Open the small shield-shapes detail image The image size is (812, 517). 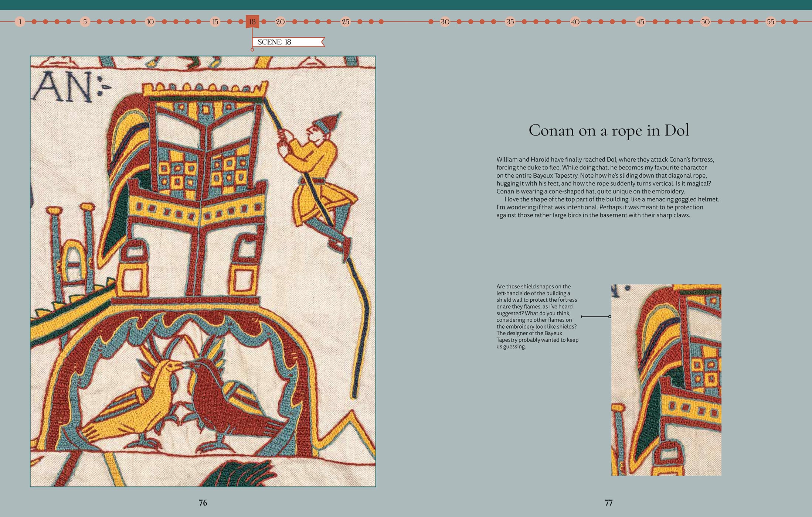click(x=666, y=380)
